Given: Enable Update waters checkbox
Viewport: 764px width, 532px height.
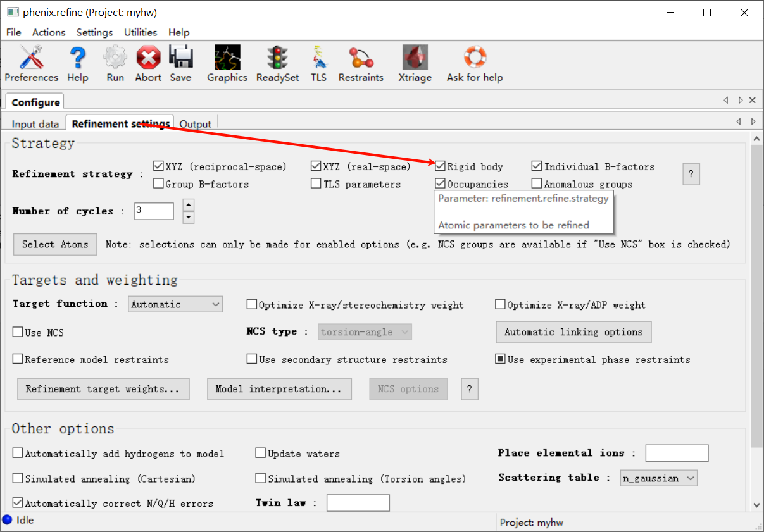Looking at the screenshot, I should point(261,454).
